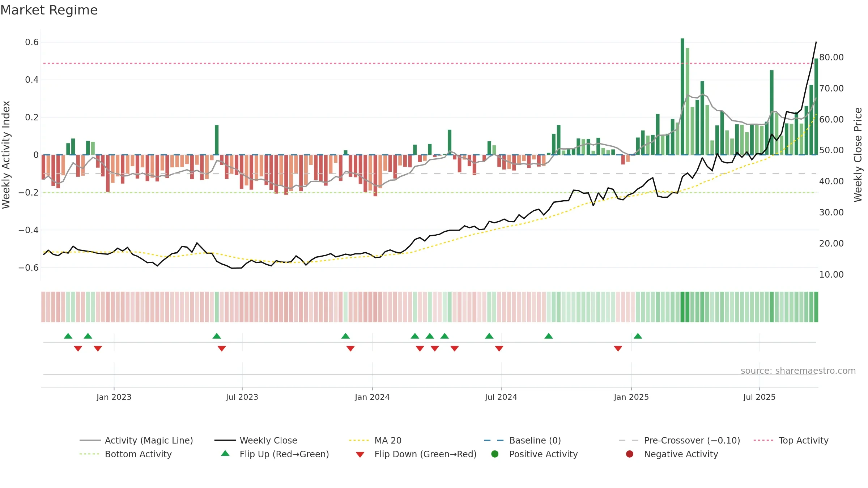Click the darkest green segment in the regime heat strip
Image resolution: width=868 pixels, height=488 pixels.
(x=682, y=307)
